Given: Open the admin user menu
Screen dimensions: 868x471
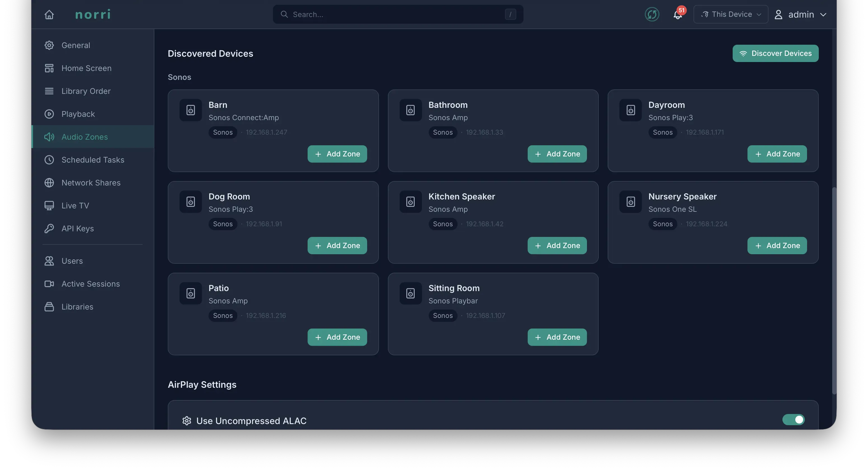Looking at the screenshot, I should 801,15.
